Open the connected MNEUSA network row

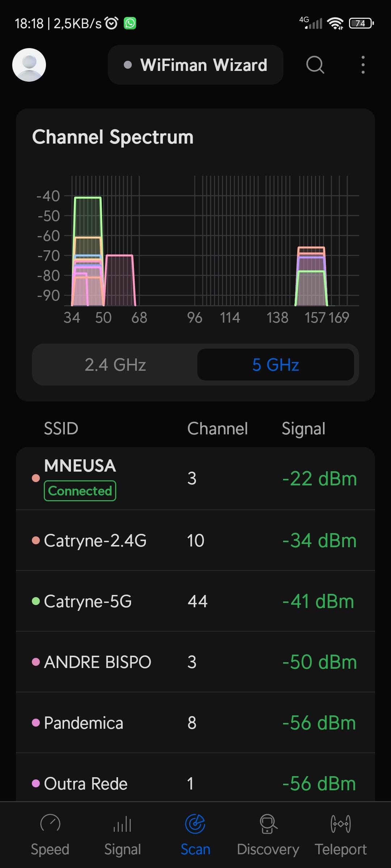coord(195,478)
